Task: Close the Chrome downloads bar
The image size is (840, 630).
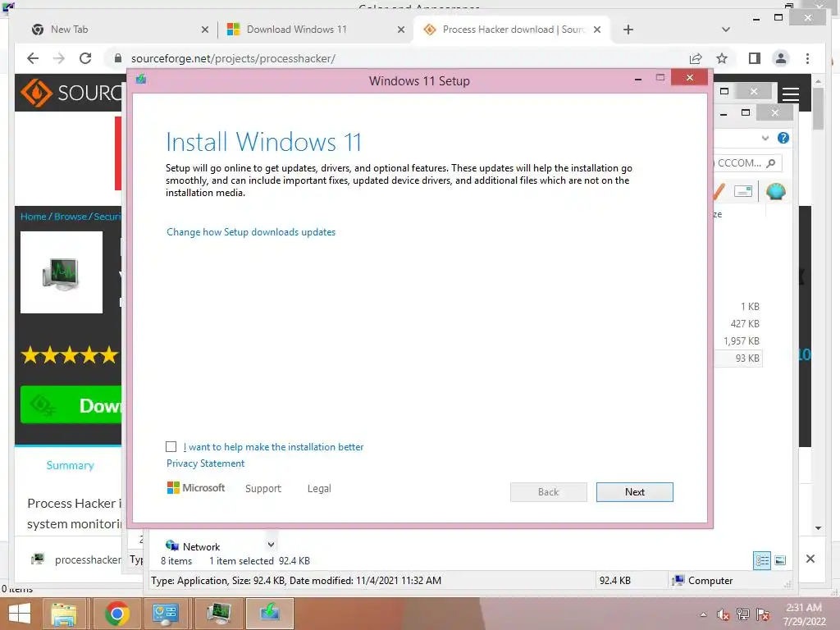Action: point(810,559)
